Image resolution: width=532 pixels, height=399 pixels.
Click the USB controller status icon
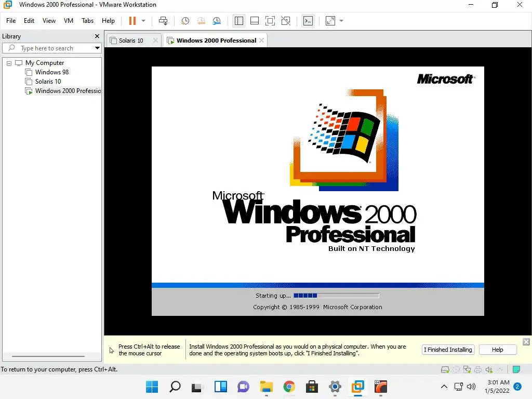coord(500,369)
